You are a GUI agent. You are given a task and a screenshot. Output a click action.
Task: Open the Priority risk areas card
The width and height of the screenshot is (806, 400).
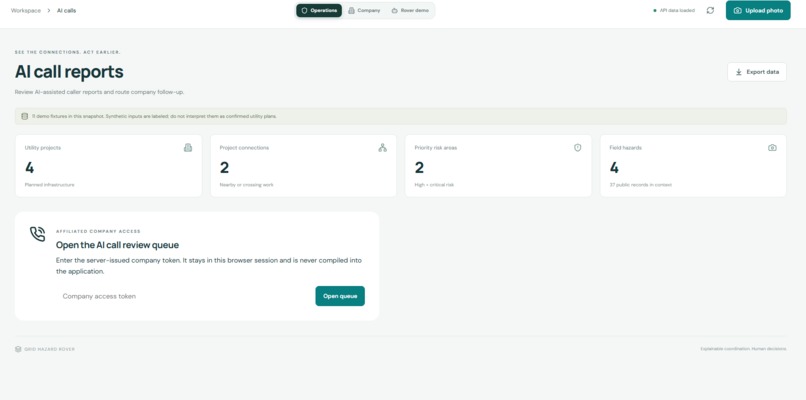tap(498, 166)
